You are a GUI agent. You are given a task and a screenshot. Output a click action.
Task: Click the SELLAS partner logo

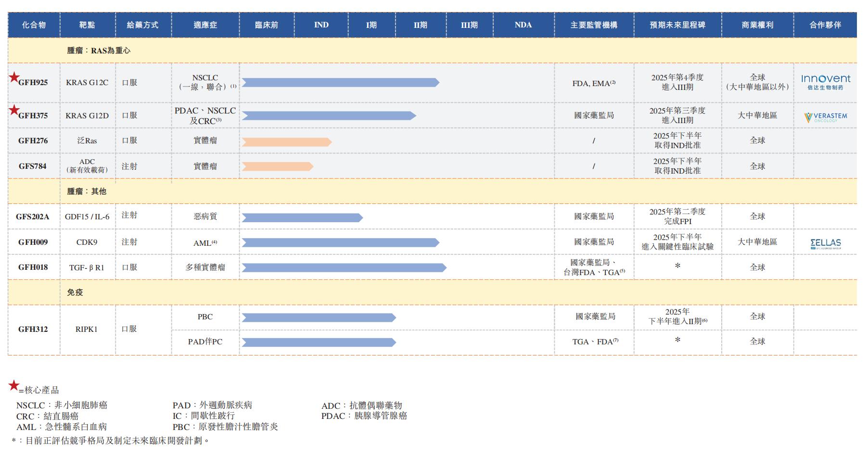point(826,244)
